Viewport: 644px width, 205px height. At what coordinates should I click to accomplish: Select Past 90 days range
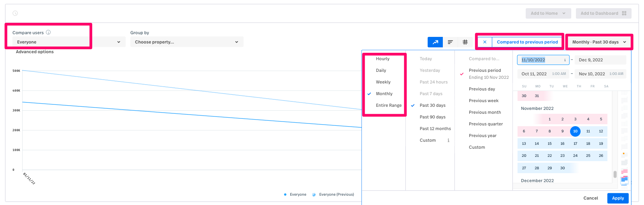coord(432,117)
